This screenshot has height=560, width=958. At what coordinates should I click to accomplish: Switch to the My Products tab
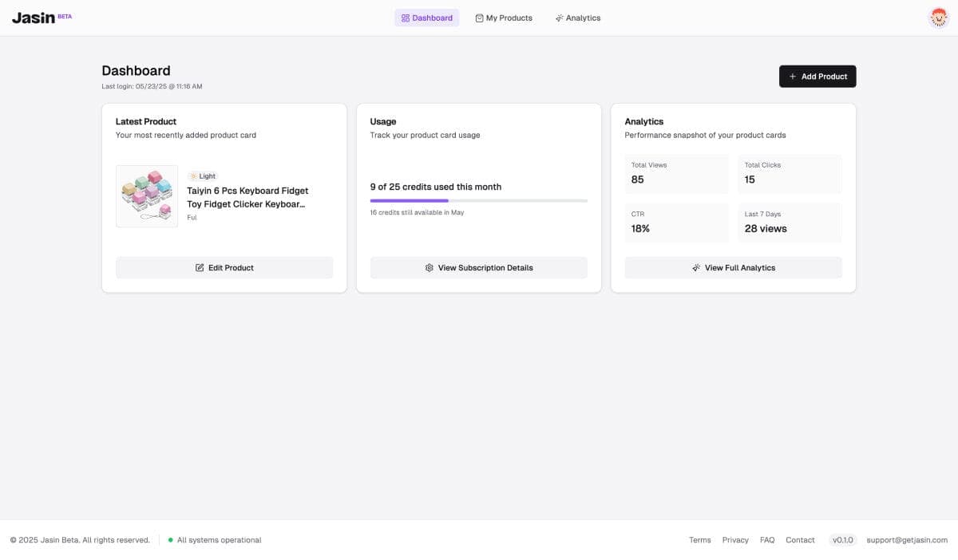504,18
